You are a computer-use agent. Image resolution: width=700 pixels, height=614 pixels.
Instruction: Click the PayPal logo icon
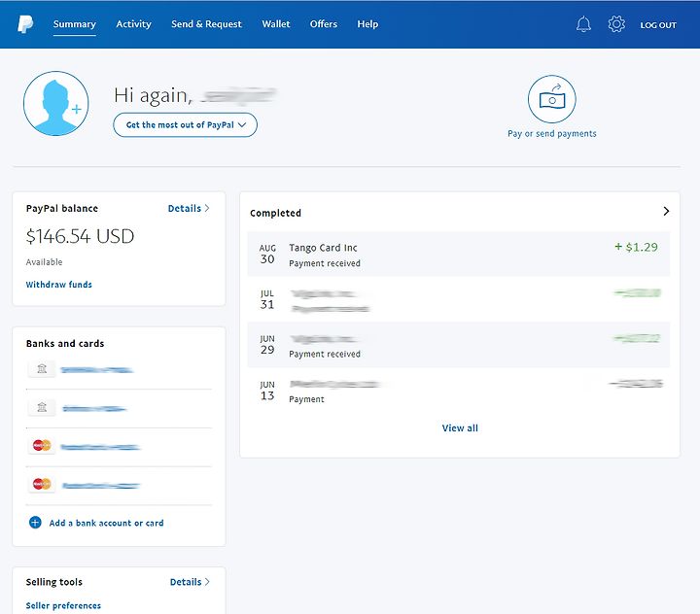(x=25, y=24)
